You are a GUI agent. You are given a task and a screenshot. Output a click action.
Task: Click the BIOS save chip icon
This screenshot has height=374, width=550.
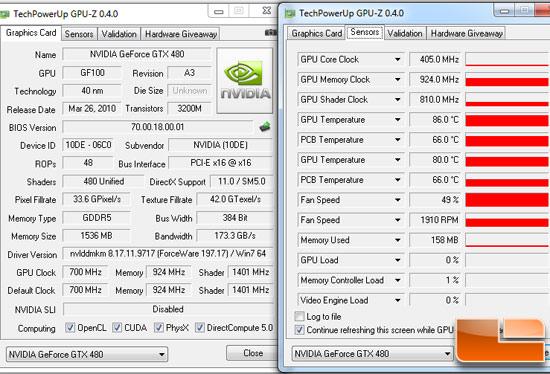tap(265, 127)
